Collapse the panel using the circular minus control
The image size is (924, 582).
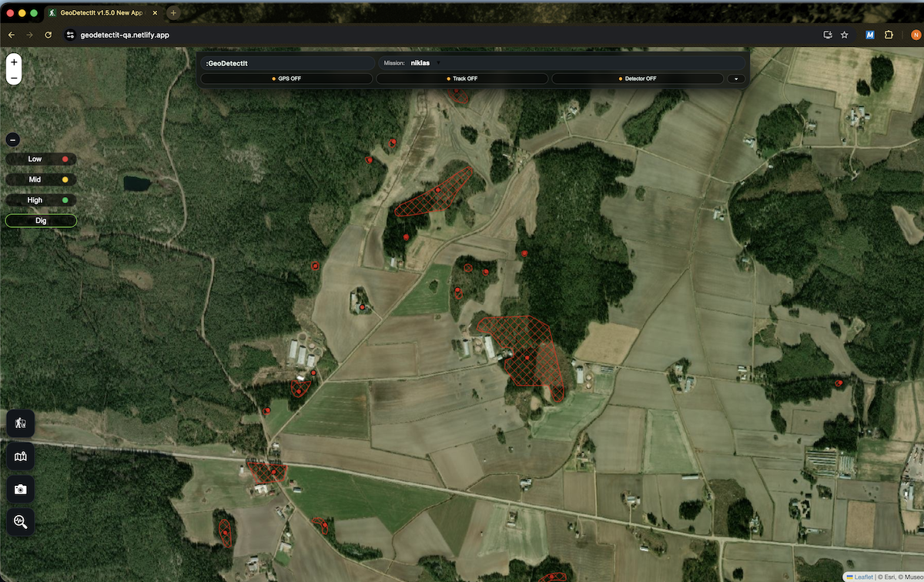(12, 139)
